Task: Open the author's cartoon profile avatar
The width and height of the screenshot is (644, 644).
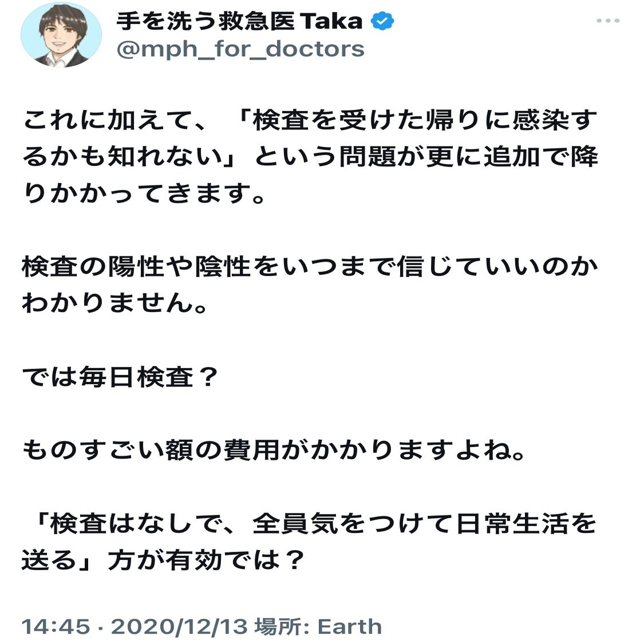Action: (x=61, y=35)
